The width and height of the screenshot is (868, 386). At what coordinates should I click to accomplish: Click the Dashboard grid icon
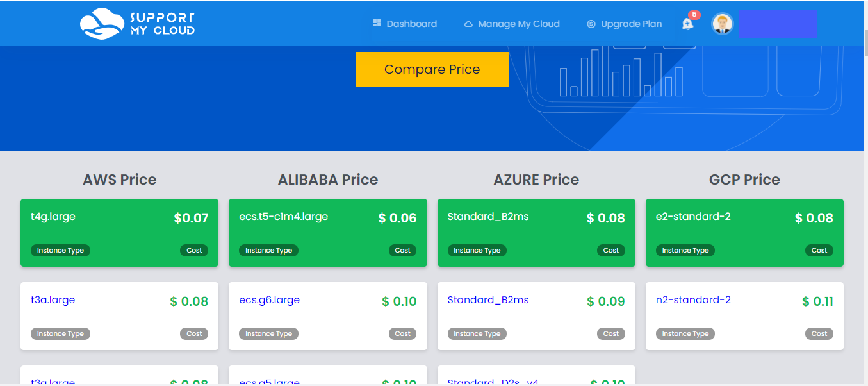(377, 23)
